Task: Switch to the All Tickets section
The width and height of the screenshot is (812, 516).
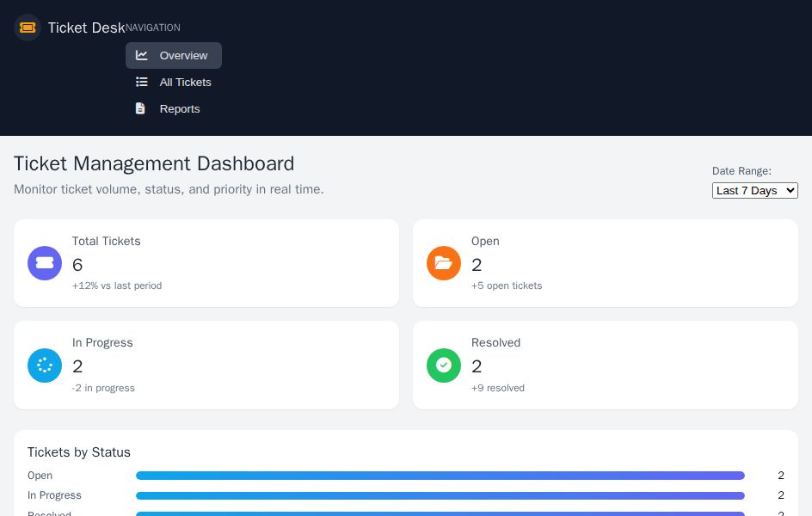Action: [185, 82]
